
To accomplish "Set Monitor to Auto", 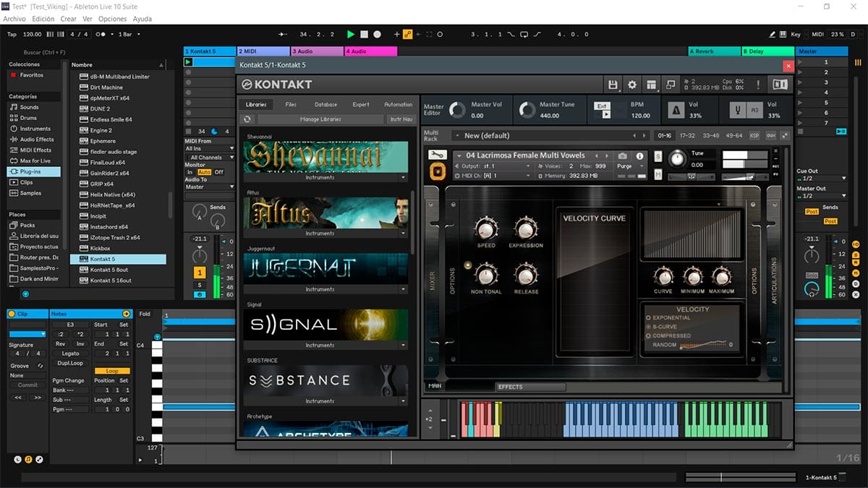I will 204,172.
